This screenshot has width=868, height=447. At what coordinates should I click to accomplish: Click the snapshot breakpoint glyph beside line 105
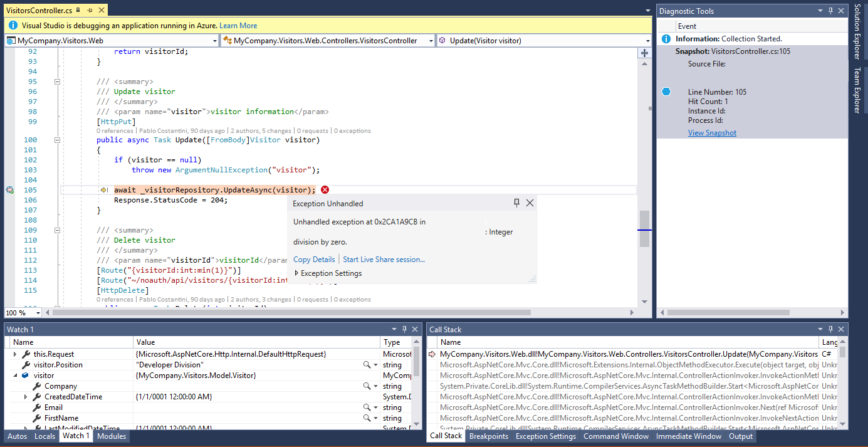pyautogui.click(x=10, y=189)
